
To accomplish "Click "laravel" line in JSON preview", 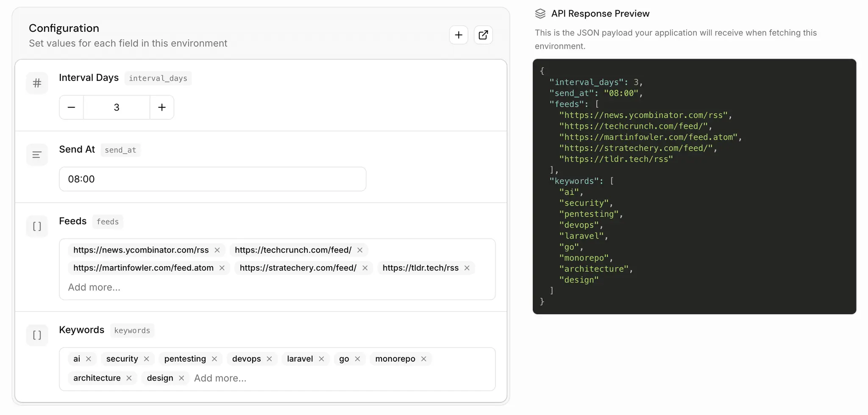I will (x=584, y=236).
